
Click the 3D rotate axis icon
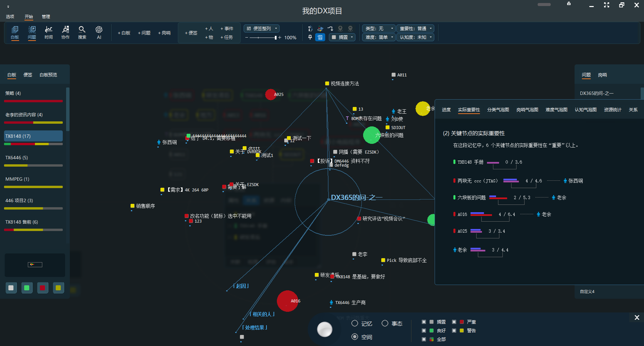(x=320, y=28)
